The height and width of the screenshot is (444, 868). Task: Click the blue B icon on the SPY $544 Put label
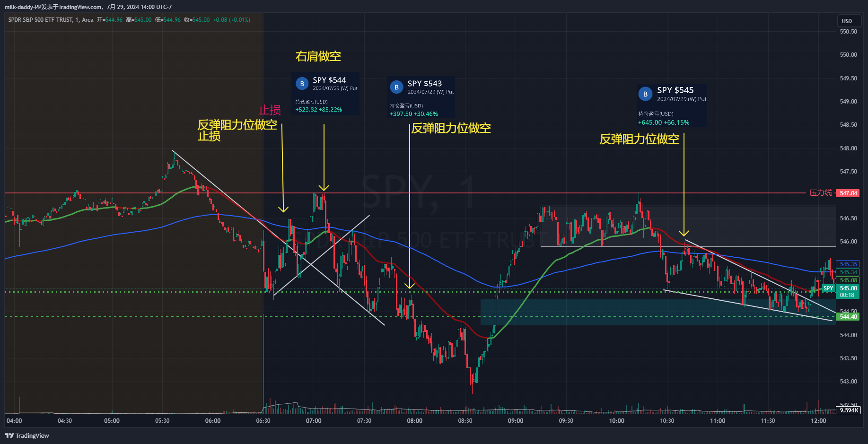tap(302, 83)
